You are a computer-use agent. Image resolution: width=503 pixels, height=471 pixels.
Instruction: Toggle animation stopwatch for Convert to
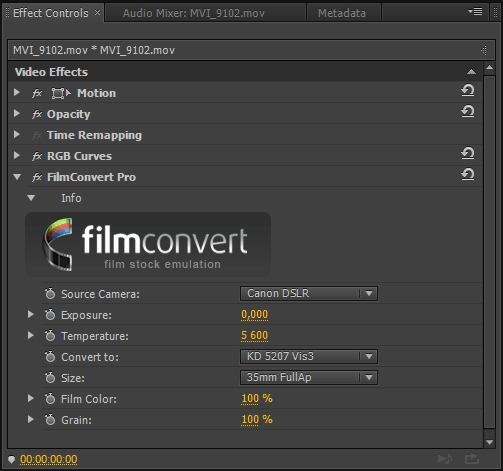coord(50,357)
